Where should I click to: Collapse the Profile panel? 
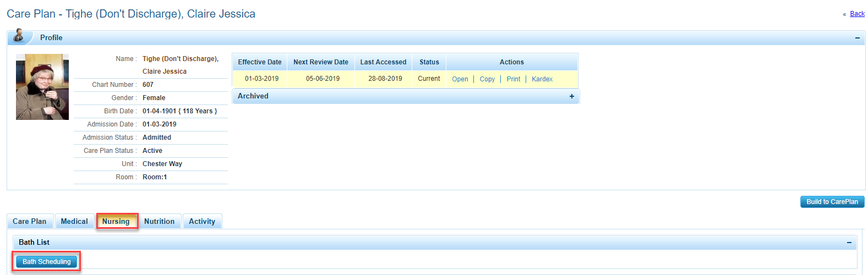coord(857,38)
